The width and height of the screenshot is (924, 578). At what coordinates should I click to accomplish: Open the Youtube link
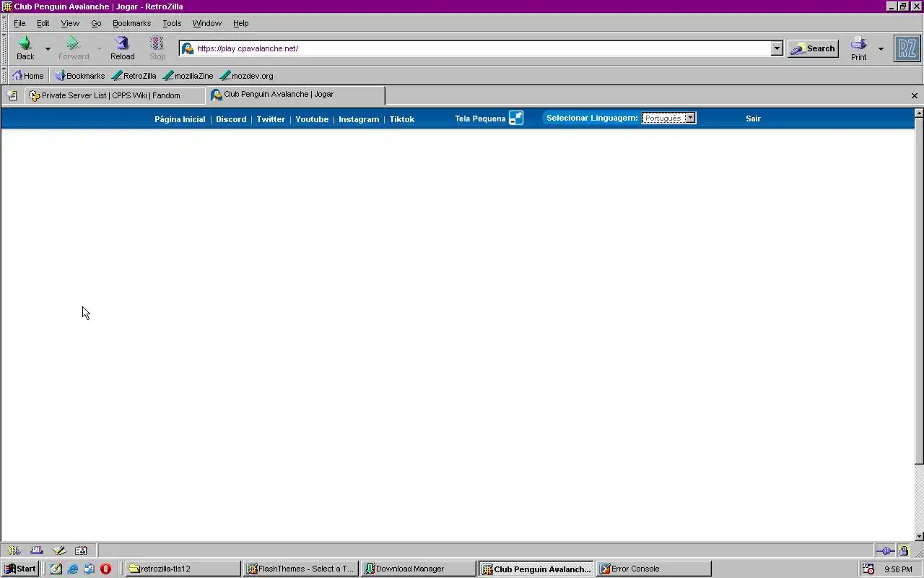(x=312, y=119)
